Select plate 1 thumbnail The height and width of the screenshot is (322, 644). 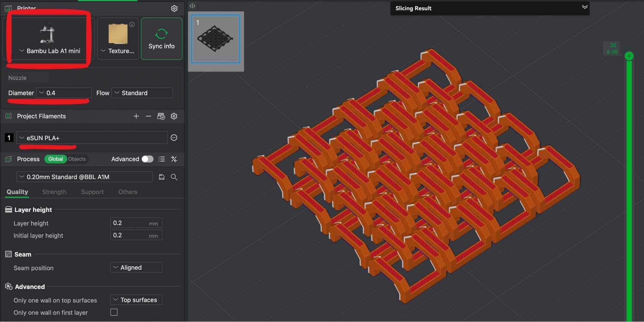[x=216, y=39]
